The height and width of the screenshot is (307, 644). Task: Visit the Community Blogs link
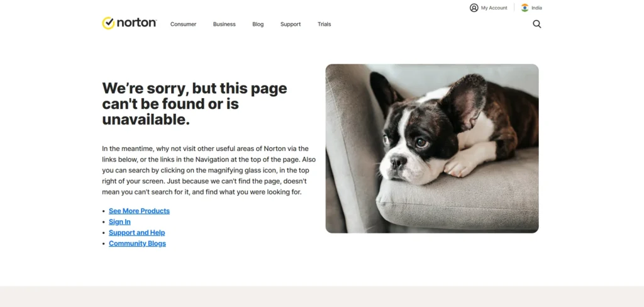[x=137, y=243]
